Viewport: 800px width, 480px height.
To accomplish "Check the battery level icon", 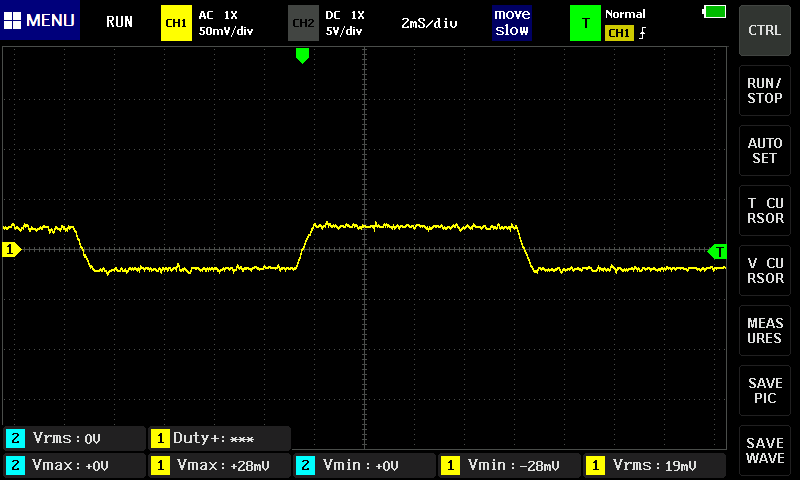I will tap(714, 12).
